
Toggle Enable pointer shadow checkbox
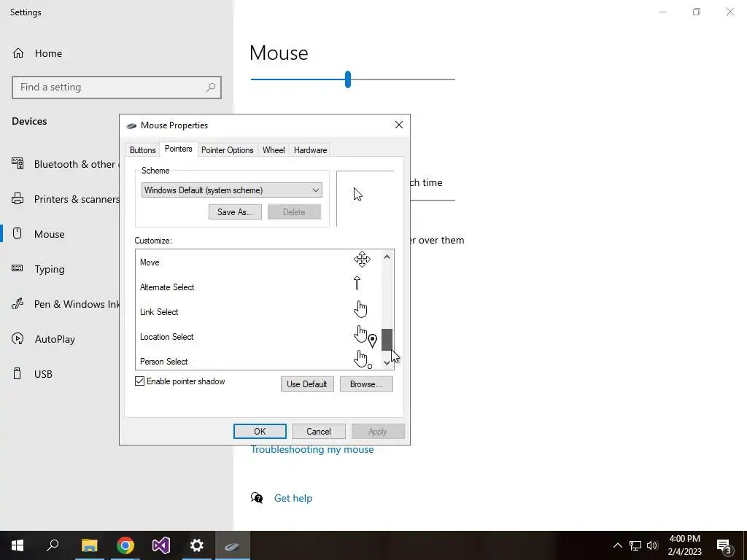139,381
